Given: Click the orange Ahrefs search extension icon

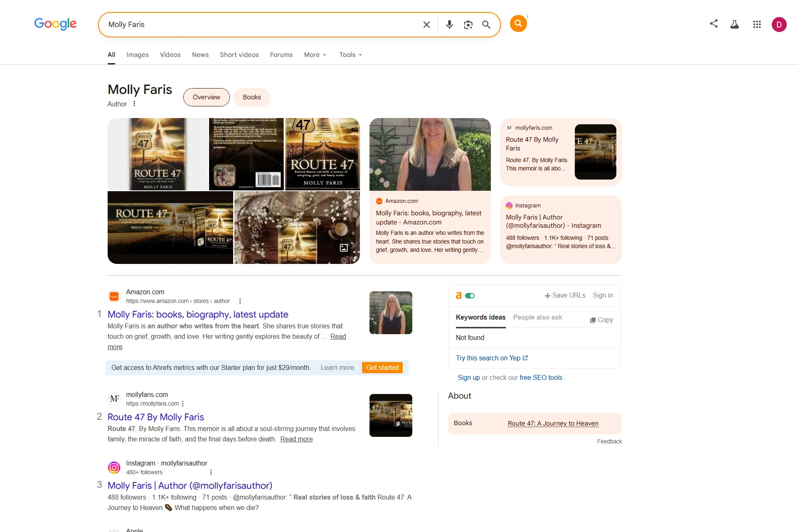Looking at the screenshot, I should (x=518, y=23).
